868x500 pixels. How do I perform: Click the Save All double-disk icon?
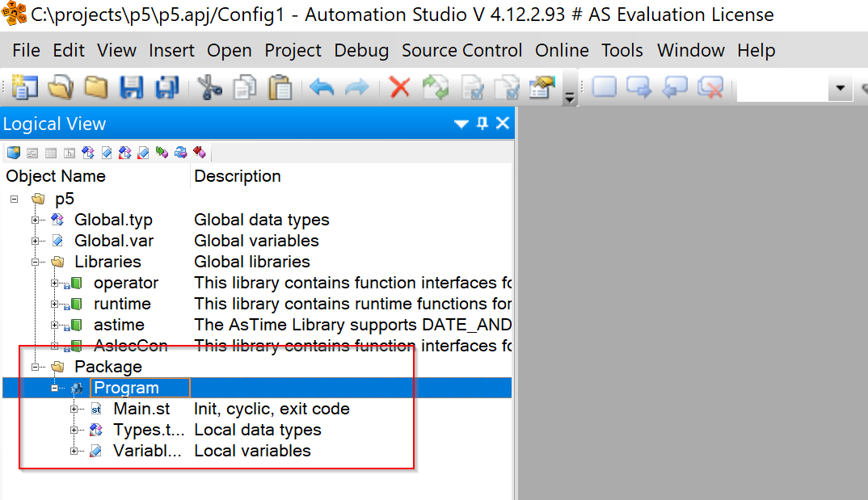(167, 87)
